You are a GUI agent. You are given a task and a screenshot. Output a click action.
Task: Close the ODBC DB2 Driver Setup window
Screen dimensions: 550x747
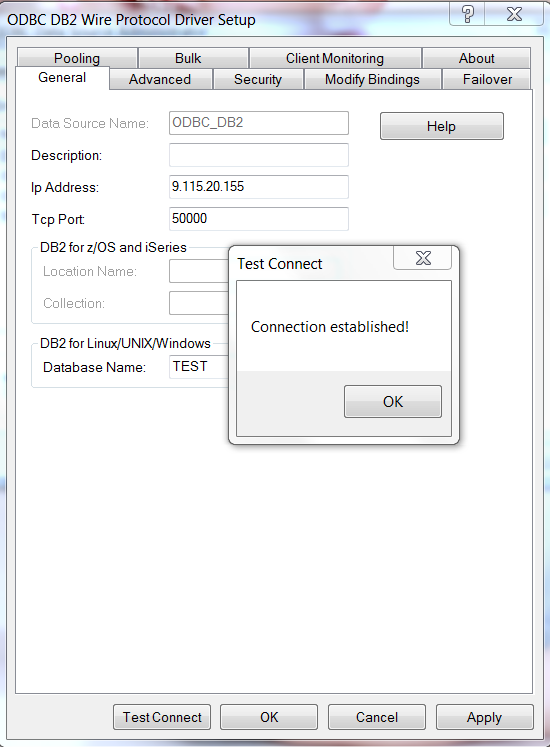coord(514,14)
